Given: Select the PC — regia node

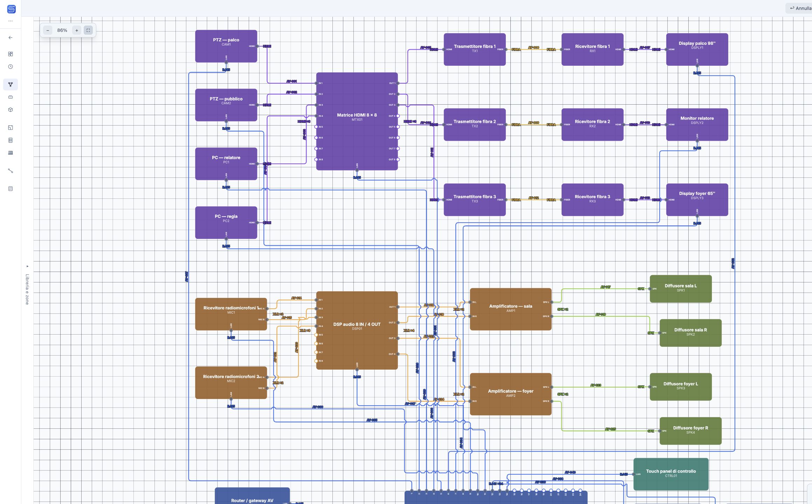Looking at the screenshot, I should click(226, 223).
